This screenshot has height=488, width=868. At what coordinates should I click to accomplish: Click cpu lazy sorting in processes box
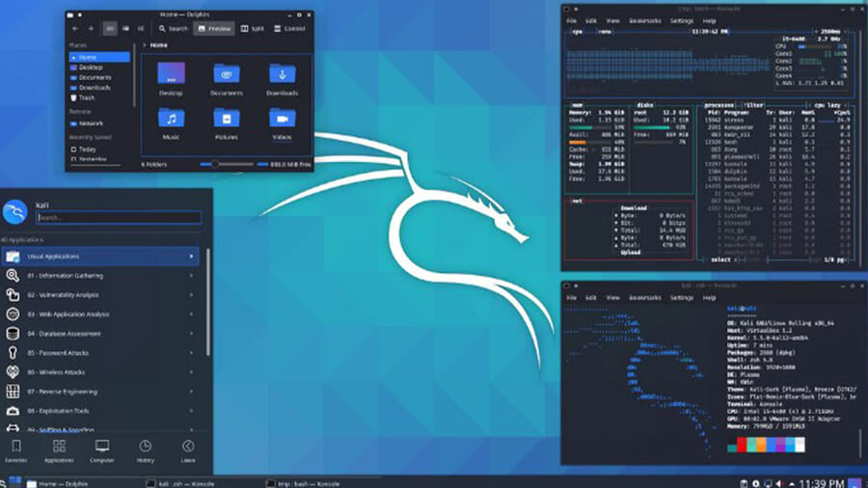click(827, 105)
